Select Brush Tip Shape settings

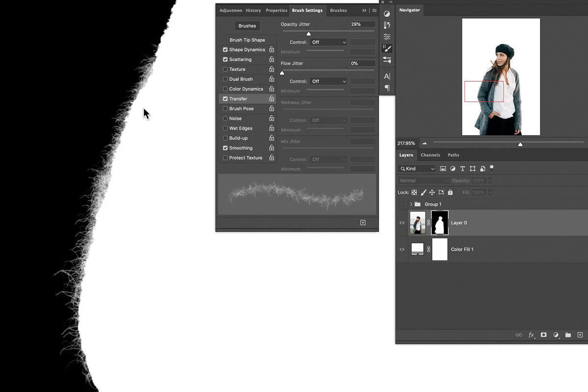pyautogui.click(x=247, y=40)
